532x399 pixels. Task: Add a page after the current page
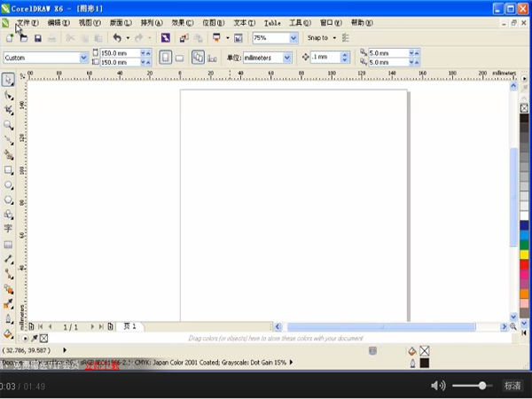click(110, 326)
